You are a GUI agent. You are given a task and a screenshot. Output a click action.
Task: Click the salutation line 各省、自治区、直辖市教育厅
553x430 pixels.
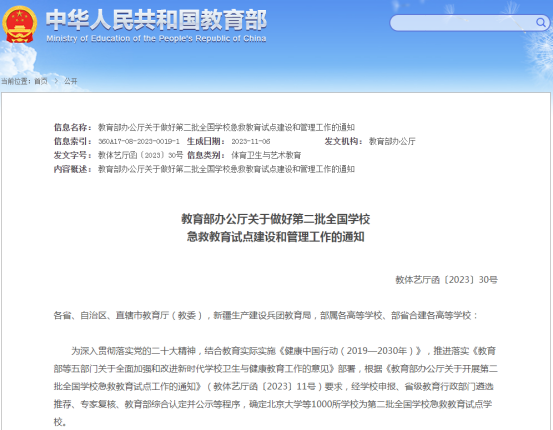click(x=266, y=315)
